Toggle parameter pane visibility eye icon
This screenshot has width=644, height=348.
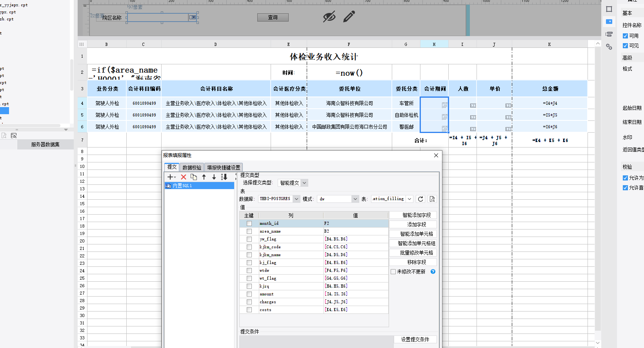click(x=329, y=17)
